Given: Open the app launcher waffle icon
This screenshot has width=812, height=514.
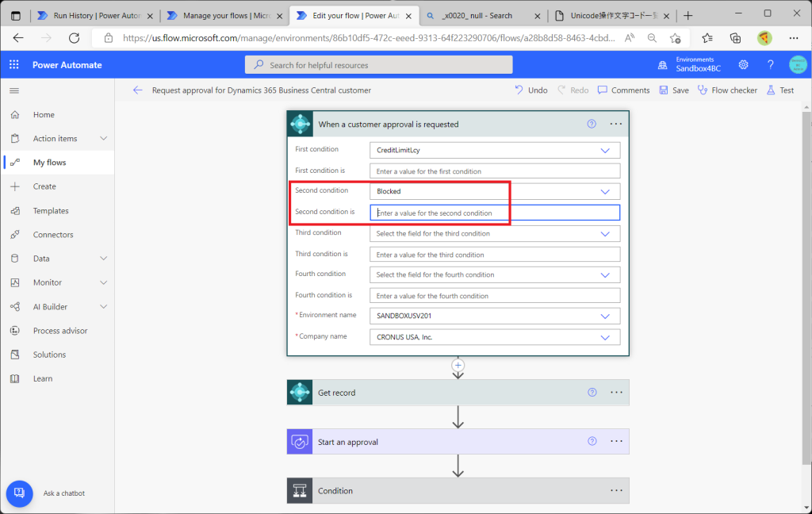Looking at the screenshot, I should [14, 65].
